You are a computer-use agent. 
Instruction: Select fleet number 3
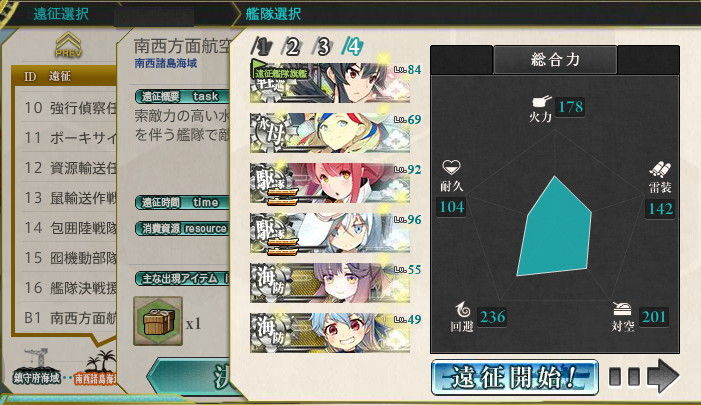click(322, 47)
